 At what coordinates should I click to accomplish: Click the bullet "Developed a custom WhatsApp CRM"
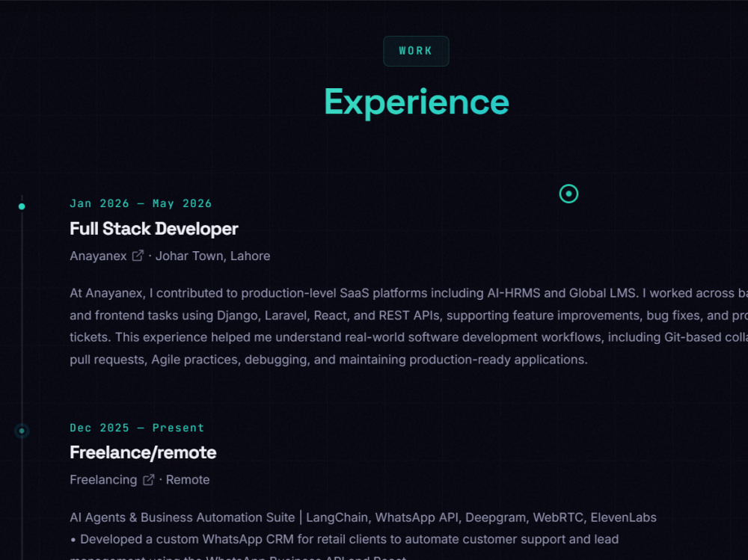coord(344,540)
